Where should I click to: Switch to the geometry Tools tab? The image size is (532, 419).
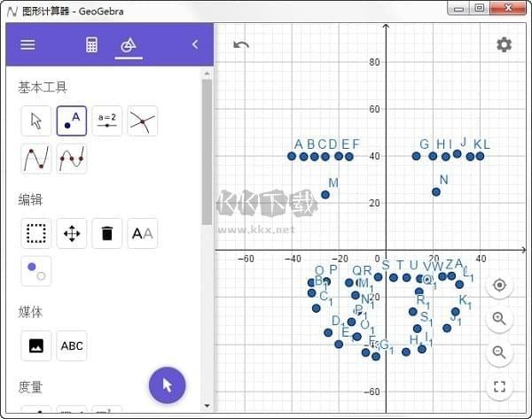point(129,45)
